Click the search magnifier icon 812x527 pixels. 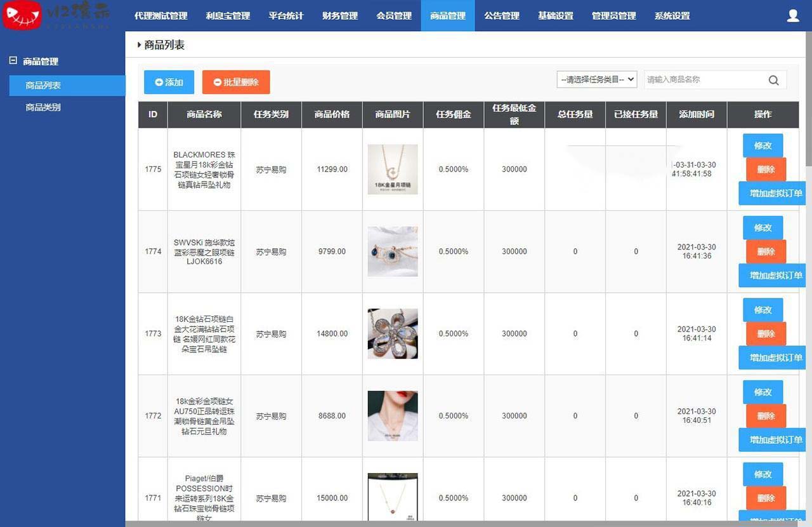point(773,80)
